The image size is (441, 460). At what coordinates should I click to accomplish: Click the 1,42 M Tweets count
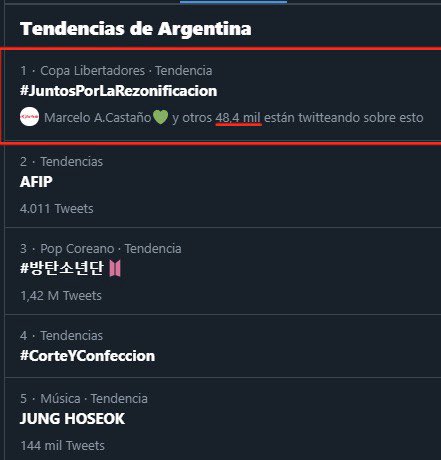coord(61,296)
